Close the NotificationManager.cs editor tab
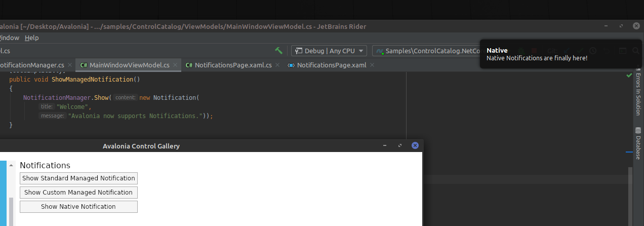The width and height of the screenshot is (644, 226). click(70, 65)
